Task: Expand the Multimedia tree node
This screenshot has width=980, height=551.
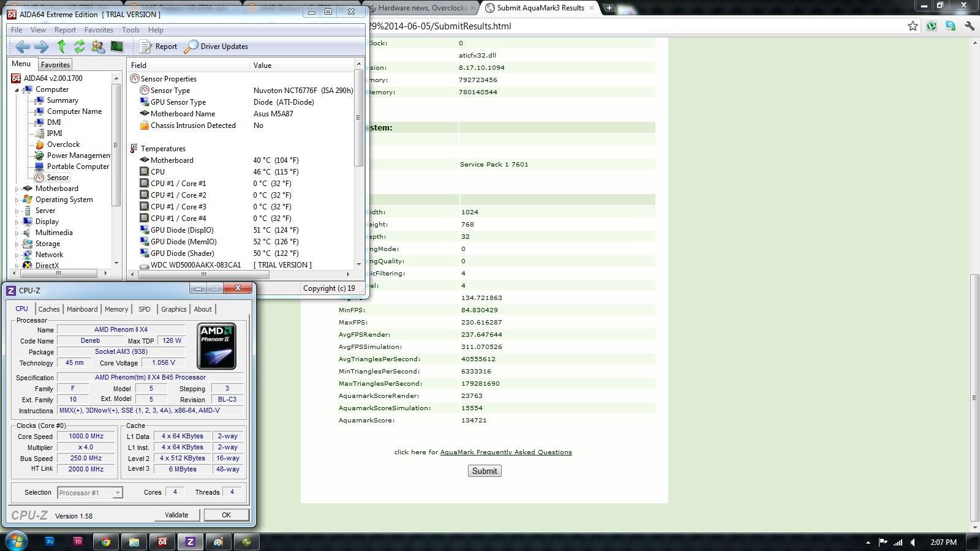Action: (x=17, y=233)
